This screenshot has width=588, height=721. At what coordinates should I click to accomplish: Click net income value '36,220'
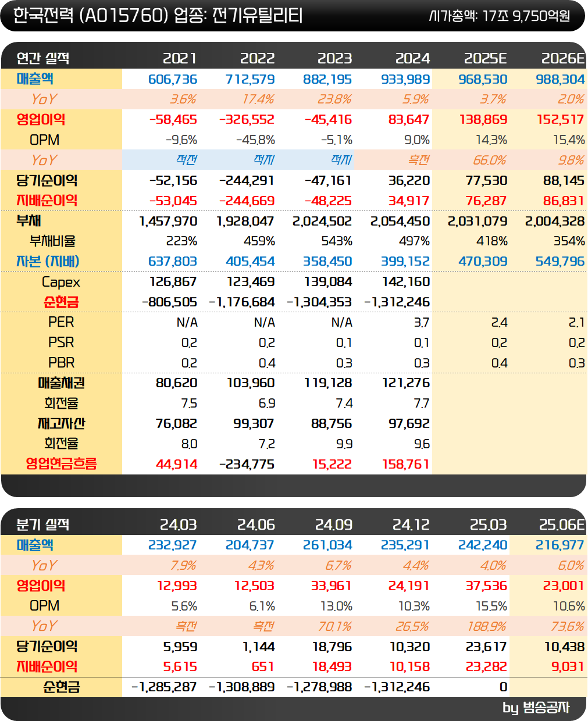(409, 181)
